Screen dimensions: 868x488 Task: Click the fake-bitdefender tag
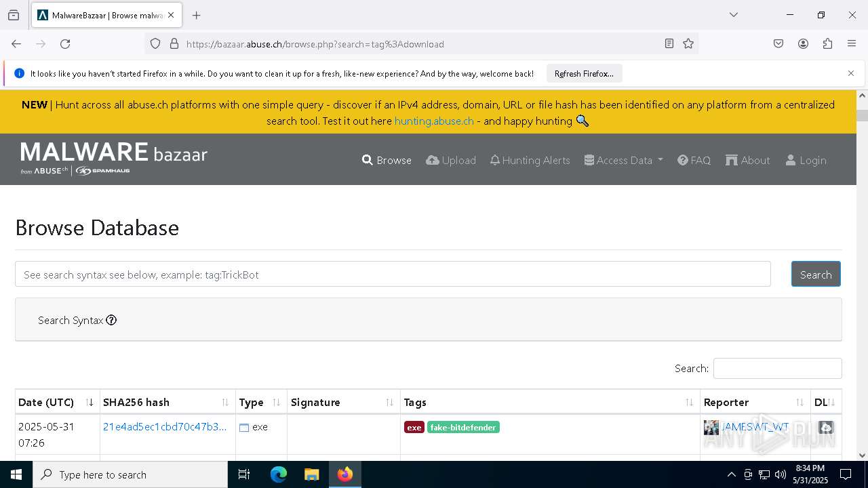click(463, 427)
